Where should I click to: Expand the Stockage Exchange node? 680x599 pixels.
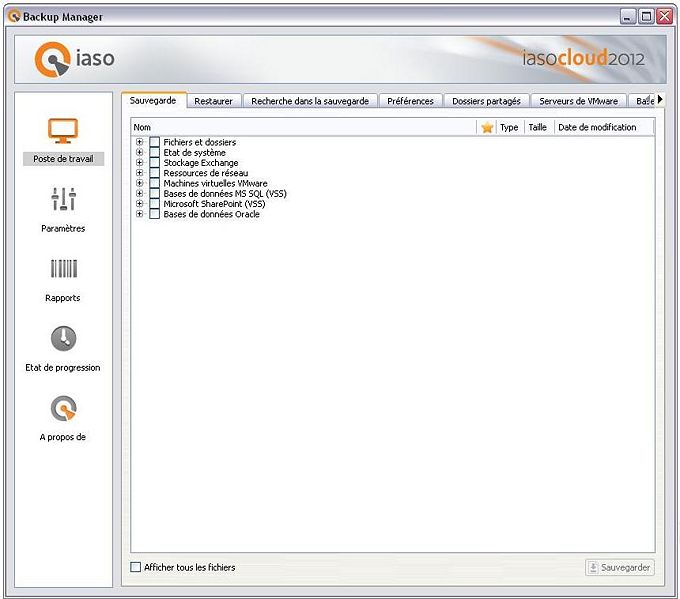click(x=139, y=163)
